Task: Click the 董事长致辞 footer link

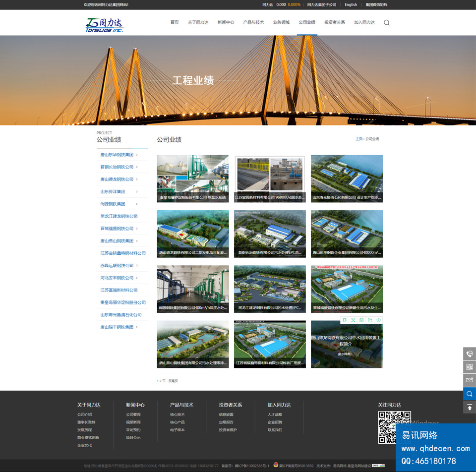Action: coord(86,422)
